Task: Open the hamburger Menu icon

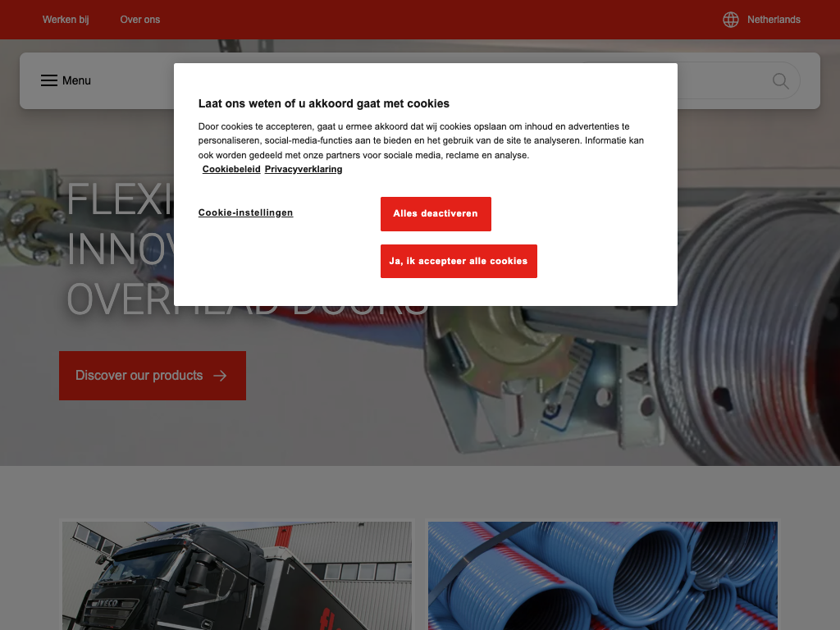Action: click(x=48, y=80)
